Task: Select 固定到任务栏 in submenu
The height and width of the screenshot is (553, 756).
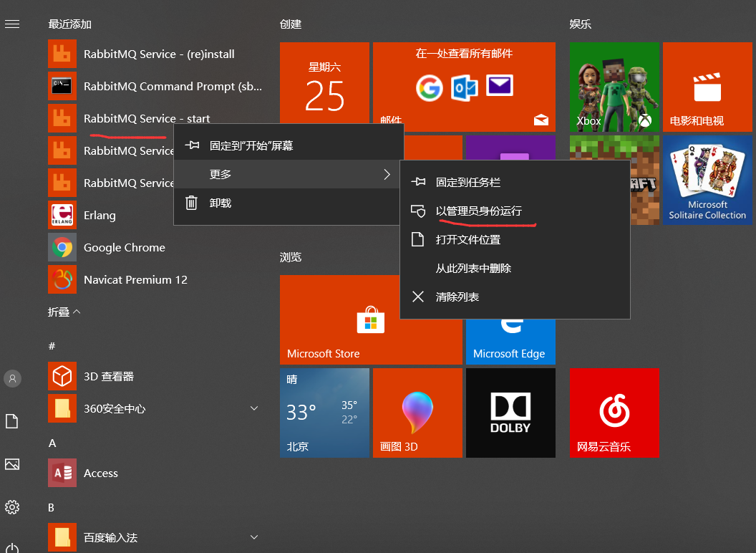Action: 515,183
